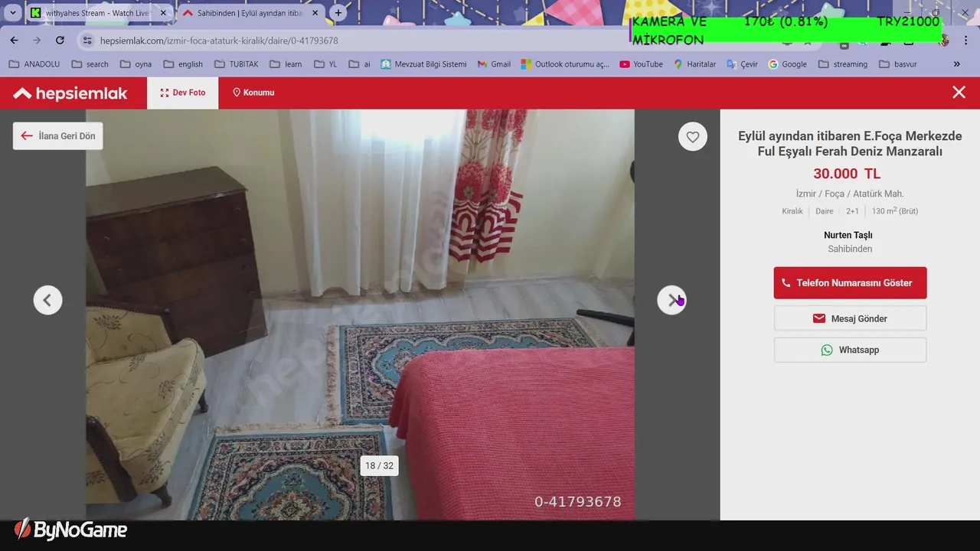This screenshot has height=551, width=980.
Task: Click the 18 / 32 photo counter
Action: pyautogui.click(x=379, y=465)
